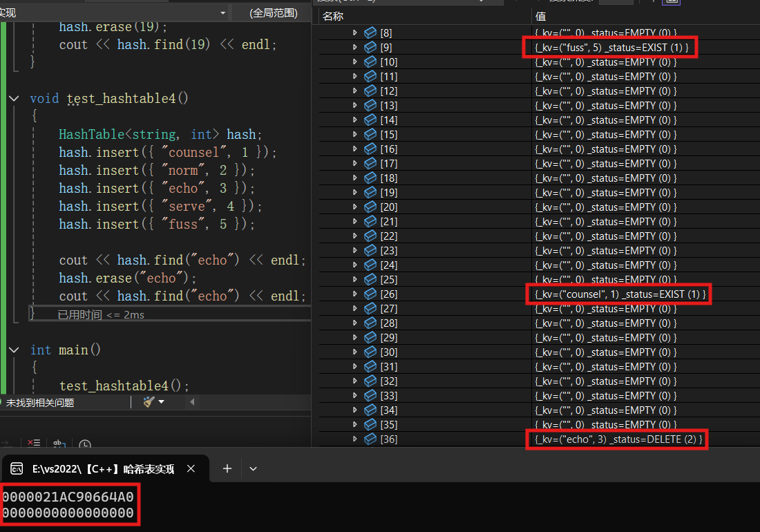The image size is (760, 532).
Task: Click the variable cube icon beside [12]
Action: (x=370, y=91)
